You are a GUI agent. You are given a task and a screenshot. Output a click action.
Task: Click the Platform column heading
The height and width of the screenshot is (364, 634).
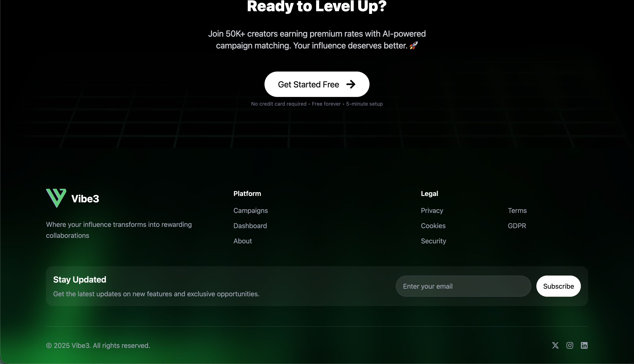247,193
